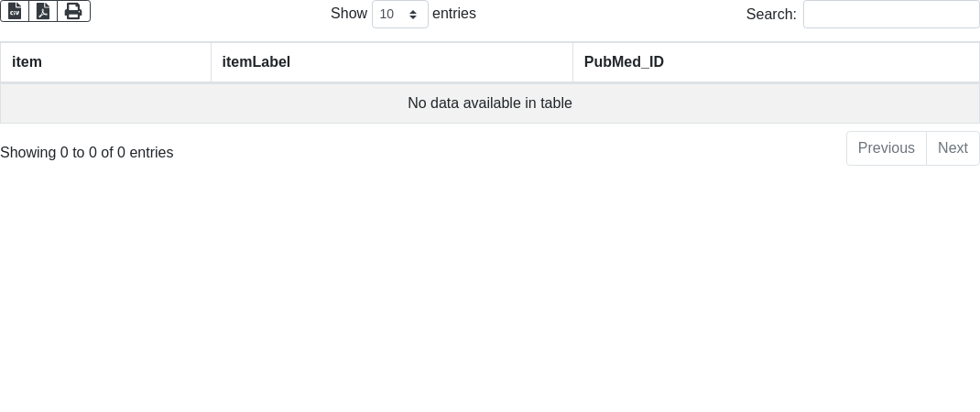Go to the Previous page
Image resolution: width=980 pixels, height=412 pixels.
[x=886, y=148]
